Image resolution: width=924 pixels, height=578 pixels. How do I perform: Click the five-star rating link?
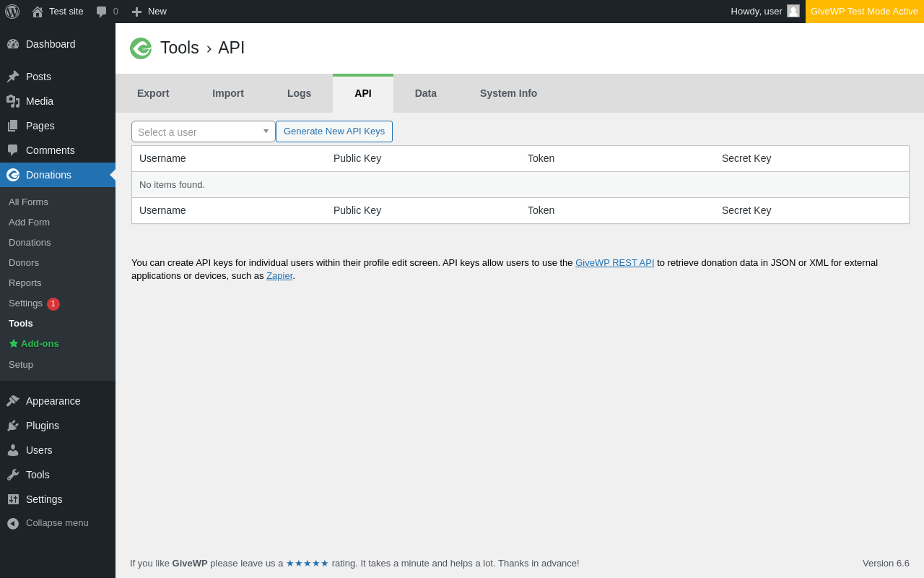(x=308, y=564)
